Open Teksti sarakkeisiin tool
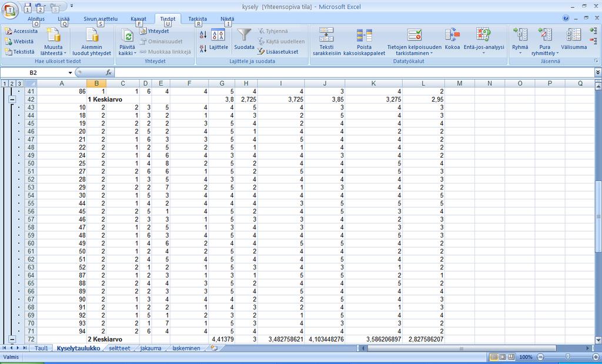 tap(327, 42)
